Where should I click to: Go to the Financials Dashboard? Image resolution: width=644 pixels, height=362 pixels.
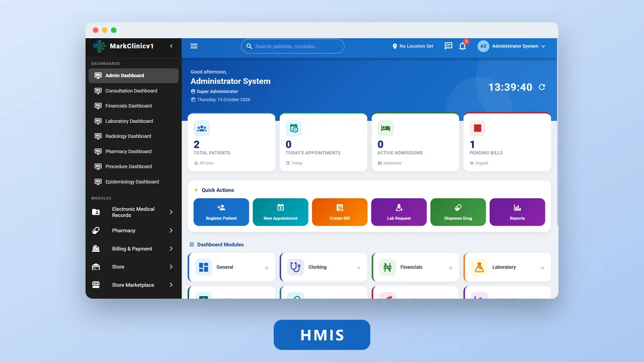click(x=133, y=106)
